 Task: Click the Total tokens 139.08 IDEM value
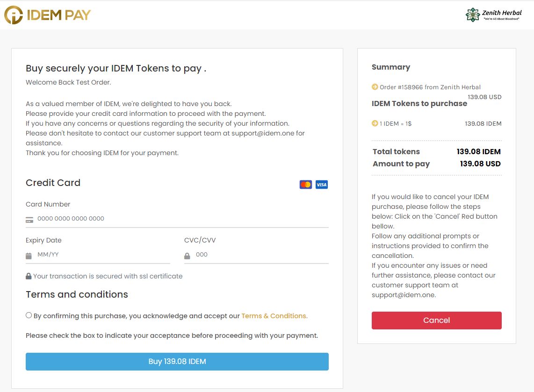(x=478, y=151)
